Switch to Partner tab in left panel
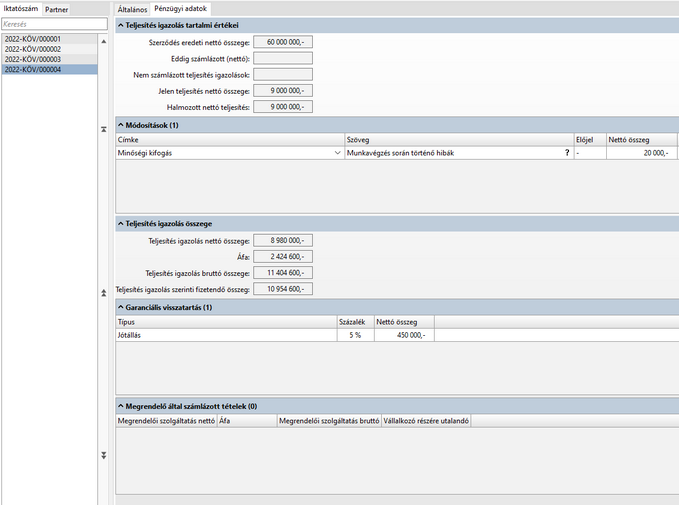 pyautogui.click(x=56, y=10)
